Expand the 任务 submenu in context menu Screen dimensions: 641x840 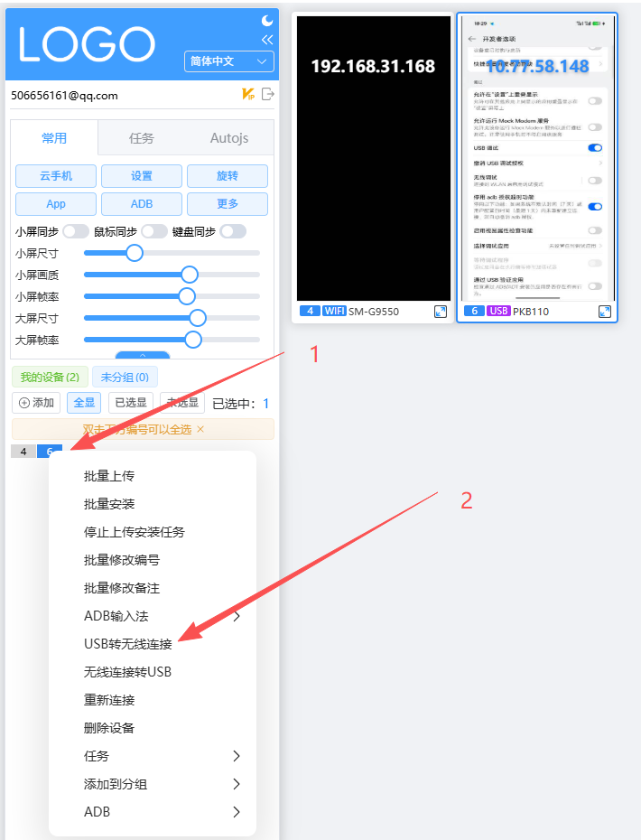[x=153, y=756]
